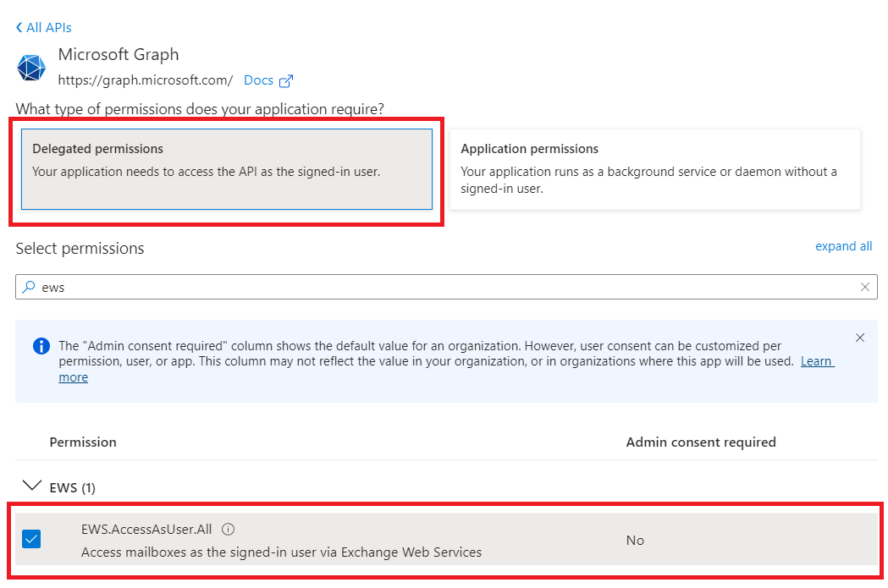Click the EWS.AccessAsUser.All permission name
The height and width of the screenshot is (588, 888).
[x=146, y=529]
